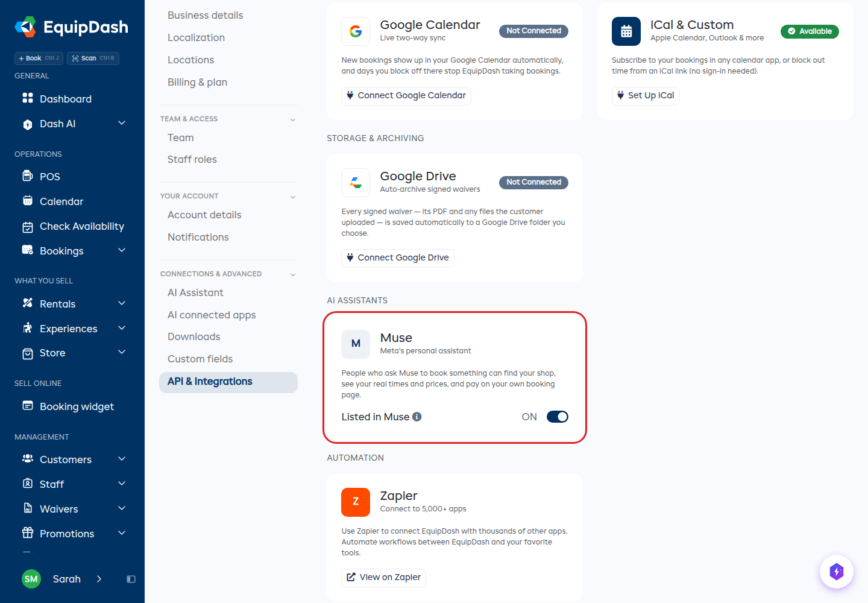
Task: Click the Dash AI hexagon icon
Action: tap(28, 124)
